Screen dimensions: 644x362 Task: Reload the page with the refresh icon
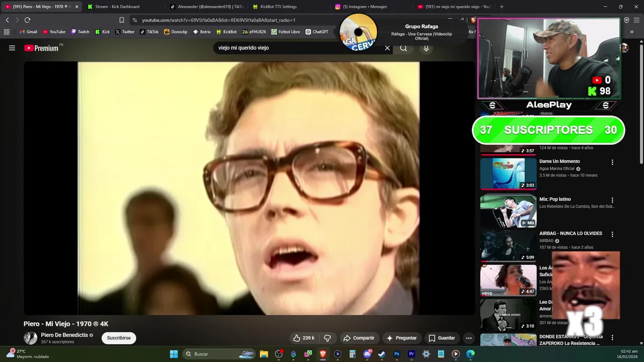(27, 20)
